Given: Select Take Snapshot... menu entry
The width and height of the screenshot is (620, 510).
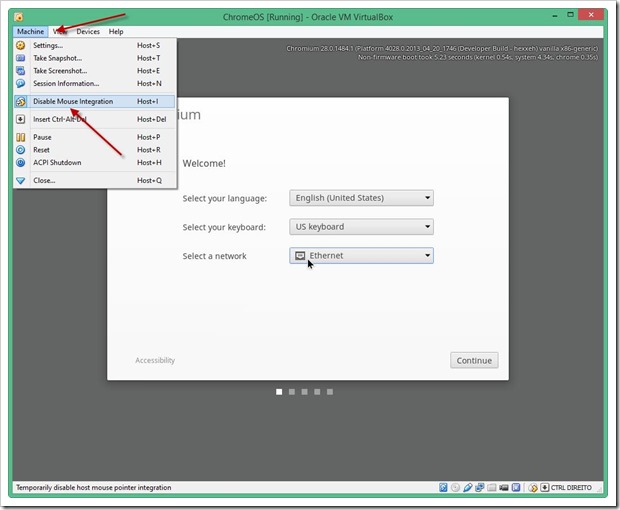Looking at the screenshot, I should [95, 58].
